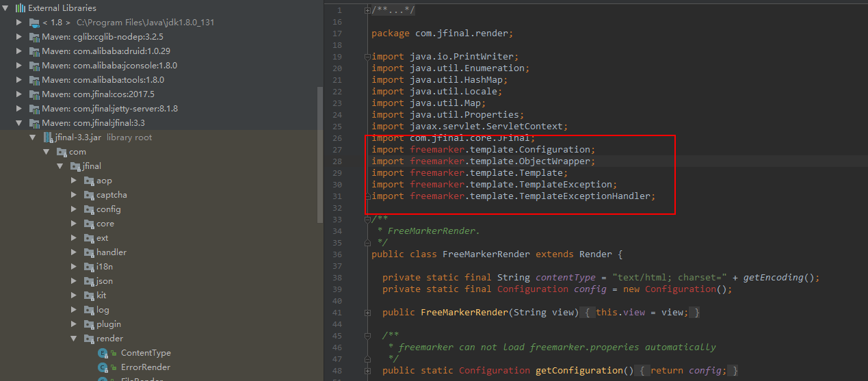
Task: Select ErrorRender in the render package
Action: (x=146, y=367)
